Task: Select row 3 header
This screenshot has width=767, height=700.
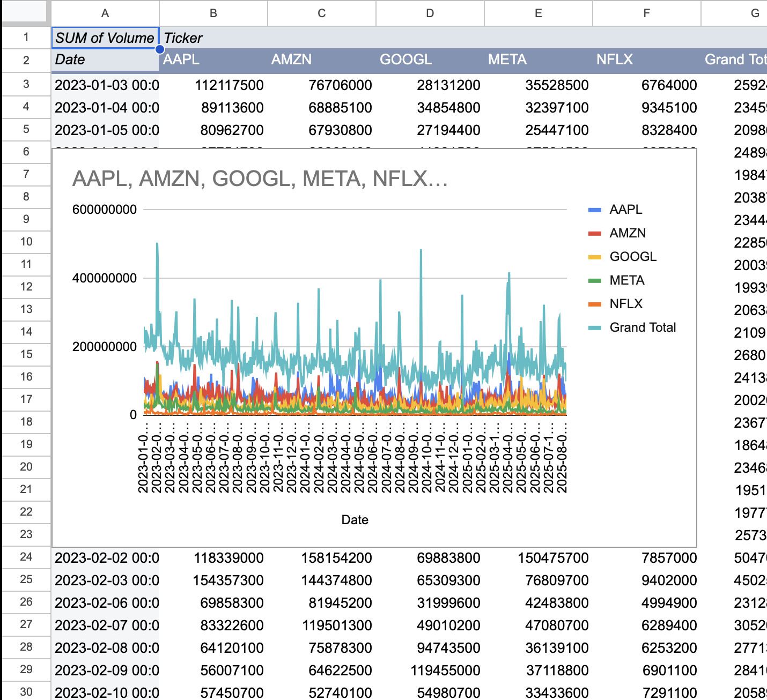Action: tap(26, 84)
